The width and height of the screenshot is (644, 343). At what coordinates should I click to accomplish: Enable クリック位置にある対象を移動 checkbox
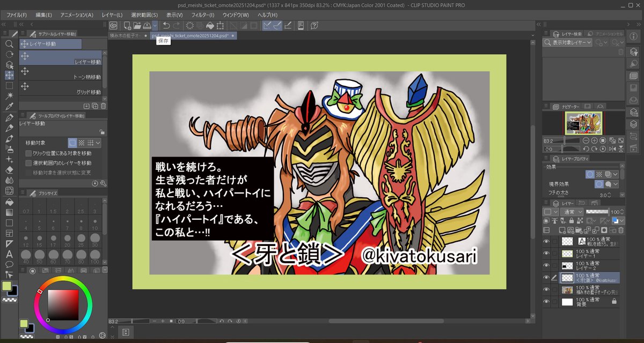point(28,153)
